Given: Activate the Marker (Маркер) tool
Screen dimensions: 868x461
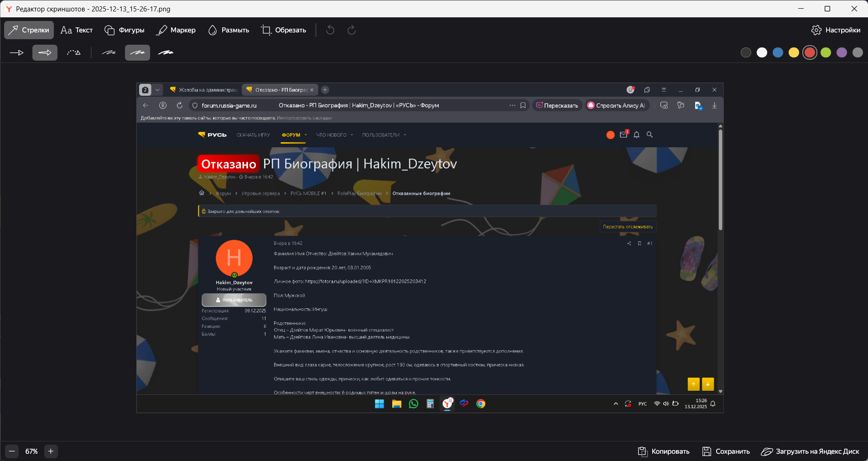Looking at the screenshot, I should click(x=176, y=30).
